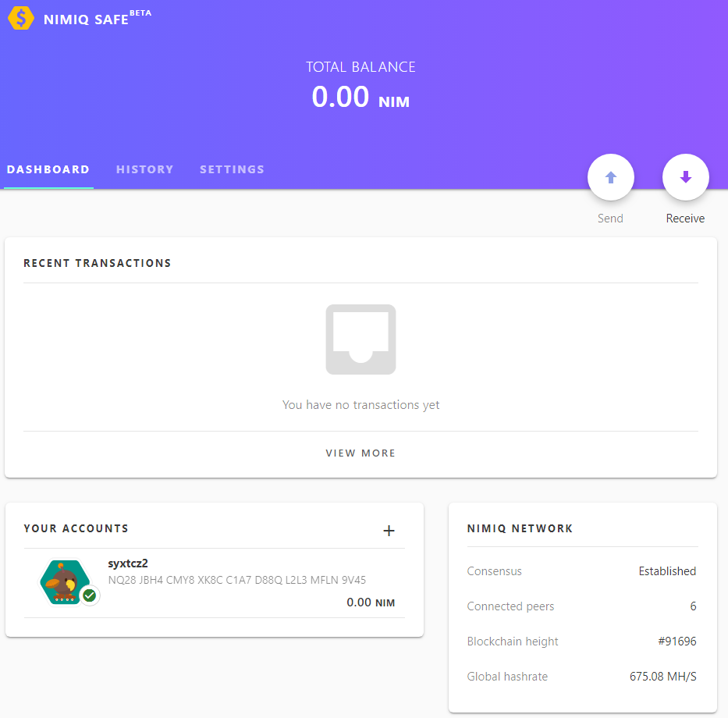The width and height of the screenshot is (728, 718).
Task: Click the connected peers value 6
Action: [693, 606]
